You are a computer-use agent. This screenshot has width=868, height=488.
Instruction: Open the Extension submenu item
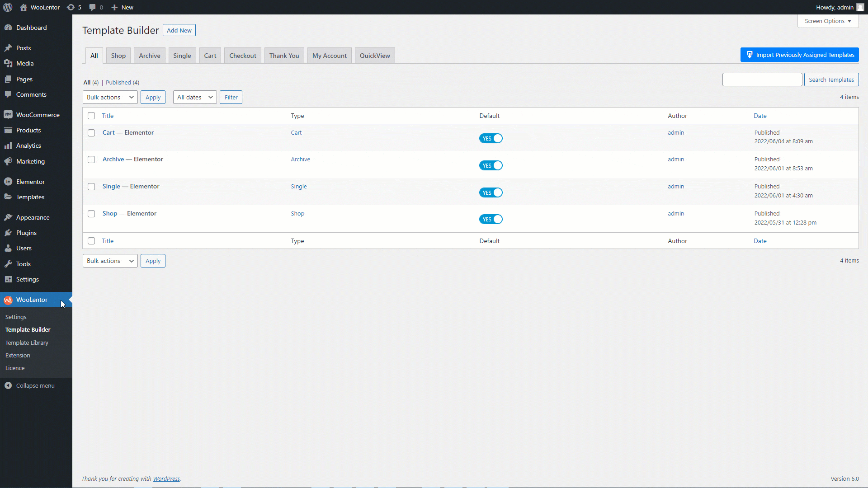coord(18,355)
